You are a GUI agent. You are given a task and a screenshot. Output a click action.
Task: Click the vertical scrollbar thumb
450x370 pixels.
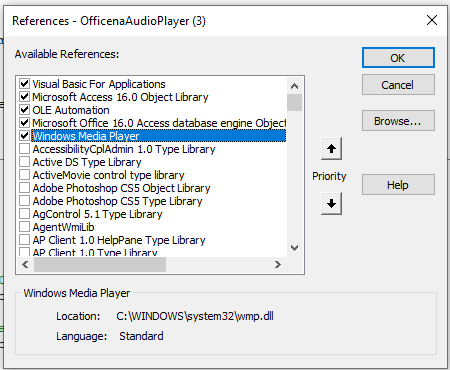pos(294,102)
